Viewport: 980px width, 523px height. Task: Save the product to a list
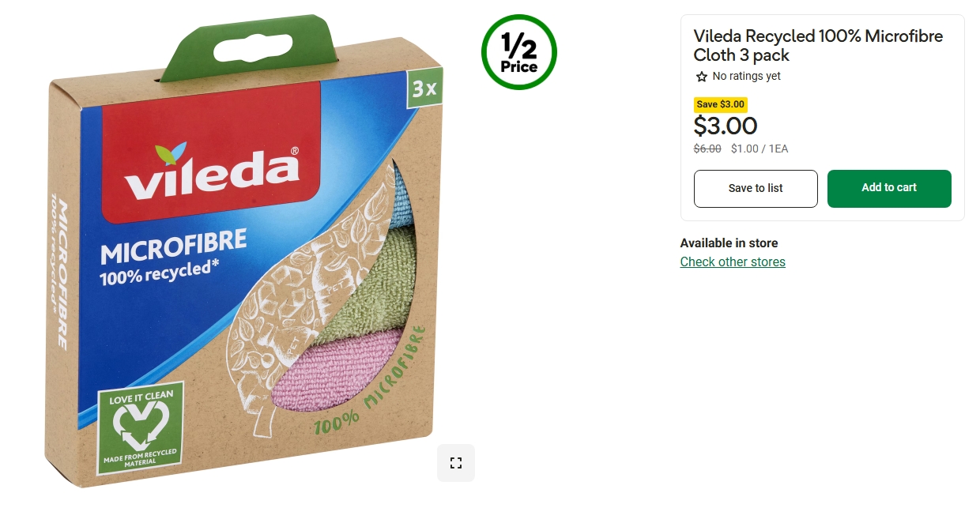[756, 188]
